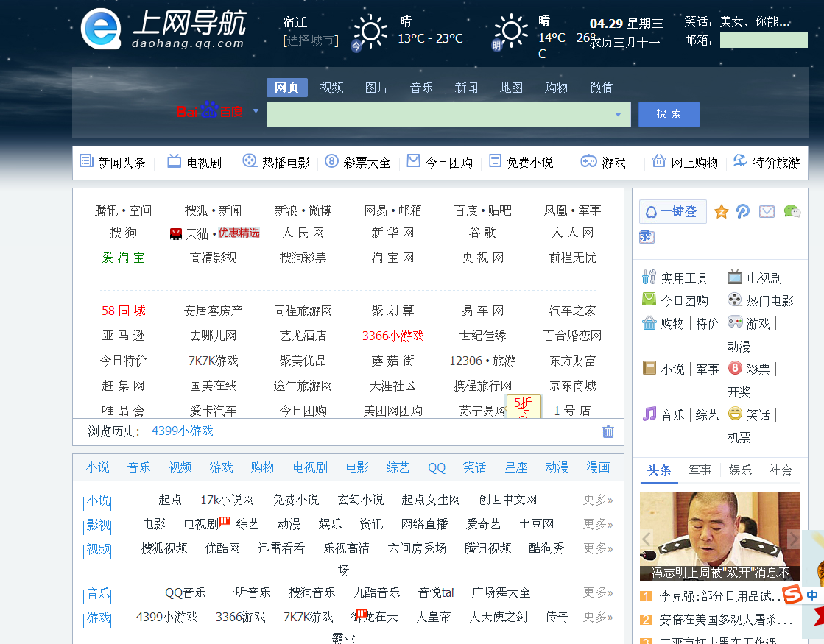Open the 爱淘宝 green link

pos(124,258)
